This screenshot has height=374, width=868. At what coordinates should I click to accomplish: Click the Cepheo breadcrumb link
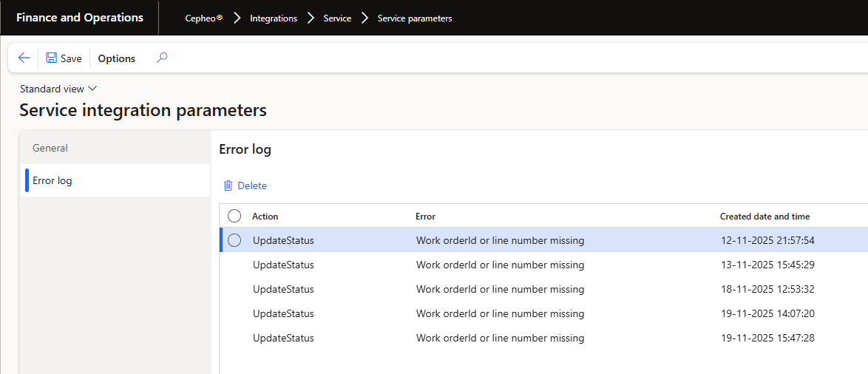coord(203,18)
